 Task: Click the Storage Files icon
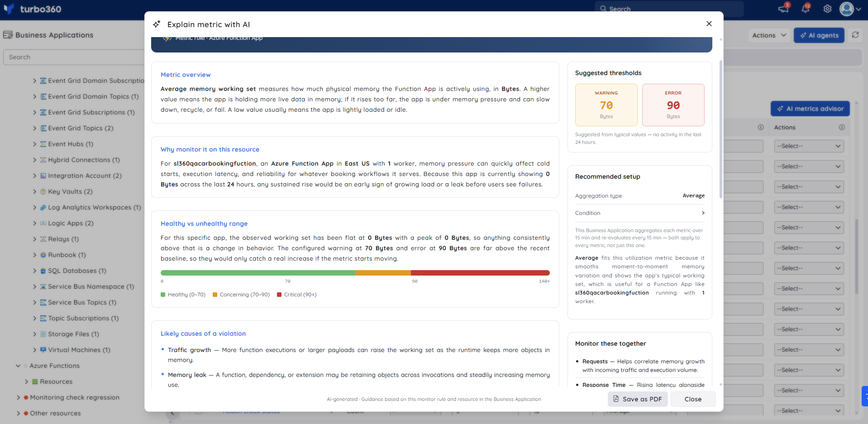(43, 334)
